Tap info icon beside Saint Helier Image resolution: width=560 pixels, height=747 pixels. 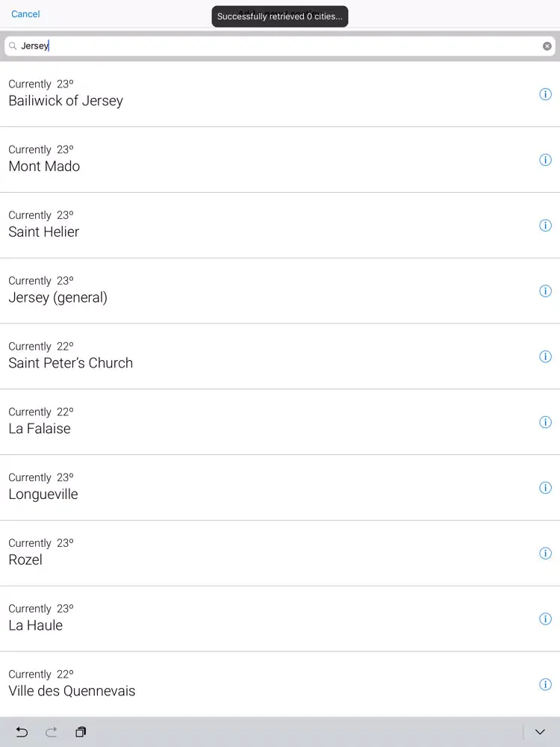(x=545, y=226)
